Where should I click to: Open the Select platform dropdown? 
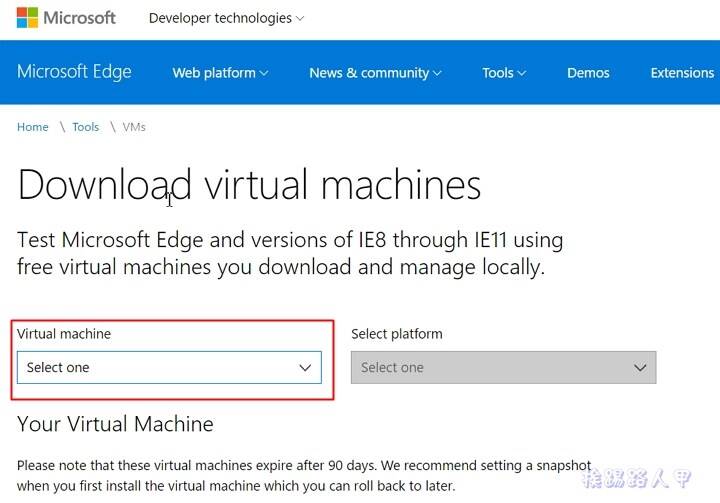503,367
